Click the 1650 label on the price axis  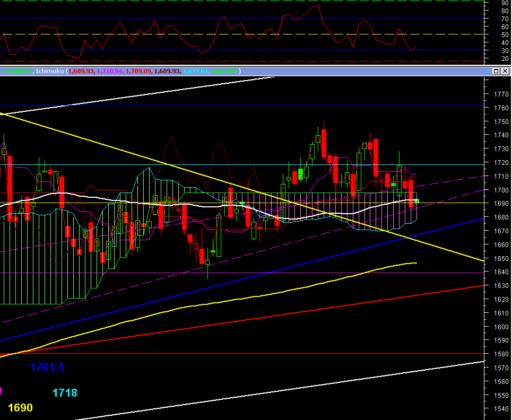click(x=501, y=258)
